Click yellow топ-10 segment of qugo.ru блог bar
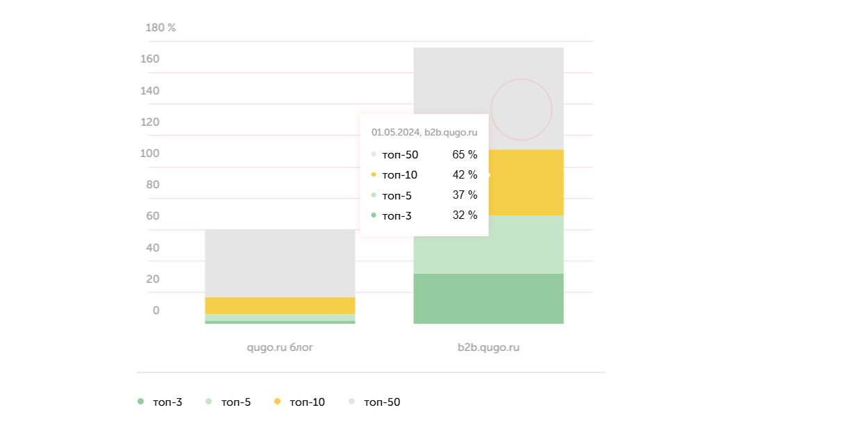This screenshot has height=435, width=868. tap(280, 306)
